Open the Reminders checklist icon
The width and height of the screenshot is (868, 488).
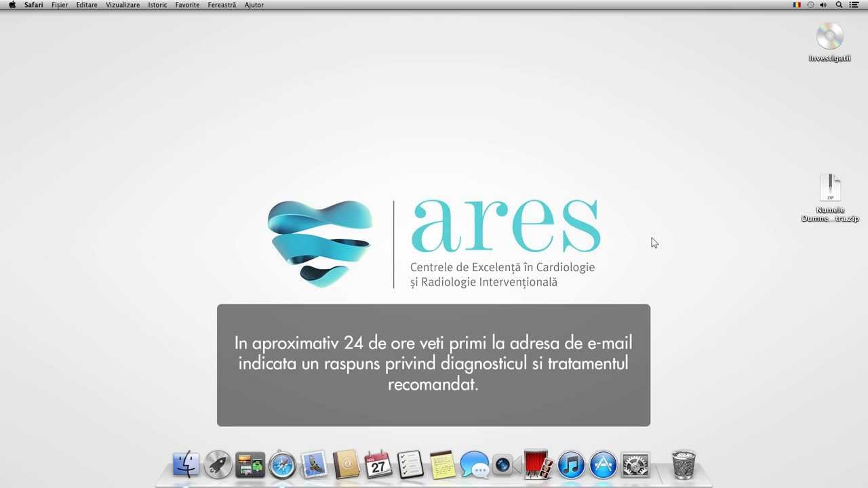(x=410, y=465)
